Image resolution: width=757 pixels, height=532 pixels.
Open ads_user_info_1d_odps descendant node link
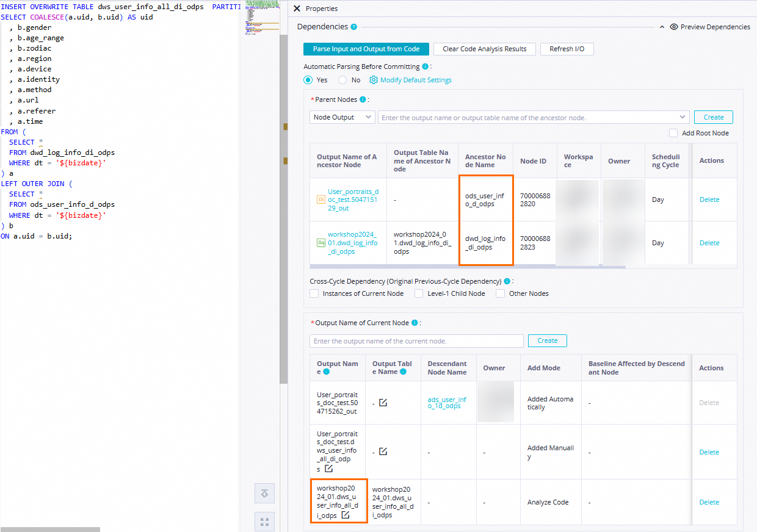[447, 403]
